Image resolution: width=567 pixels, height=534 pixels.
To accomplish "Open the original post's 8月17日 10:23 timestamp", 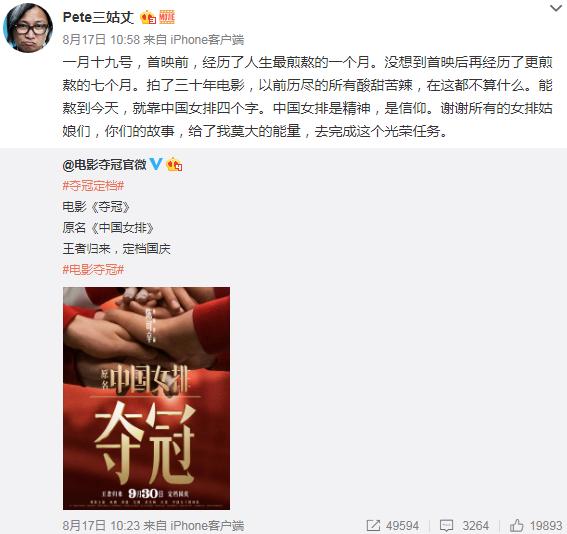I will [x=101, y=525].
